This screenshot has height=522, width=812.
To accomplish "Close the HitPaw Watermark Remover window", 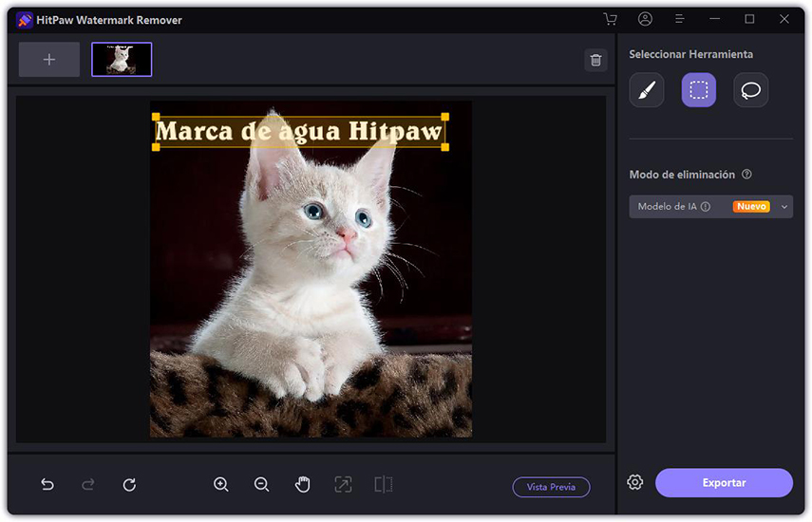I will click(784, 19).
